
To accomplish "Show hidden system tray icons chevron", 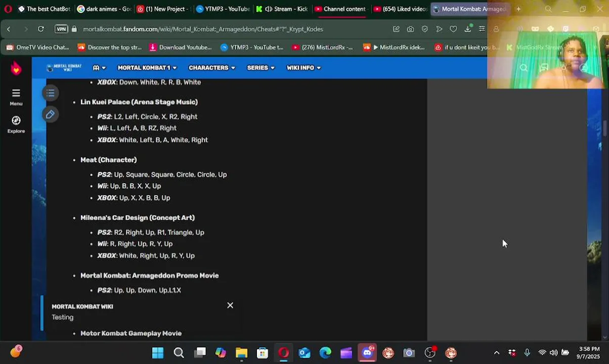I will 496,353.
